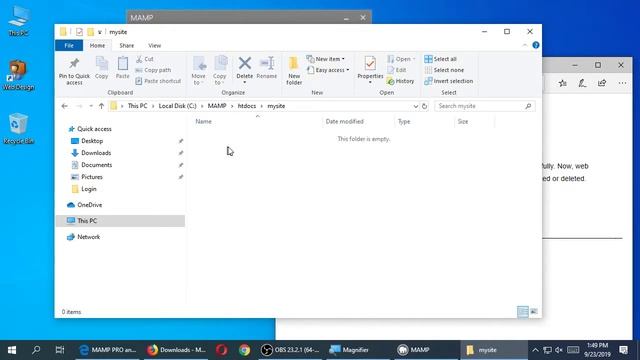Click Copy path in ribbon
This screenshot has height=360, width=640.
153,70
